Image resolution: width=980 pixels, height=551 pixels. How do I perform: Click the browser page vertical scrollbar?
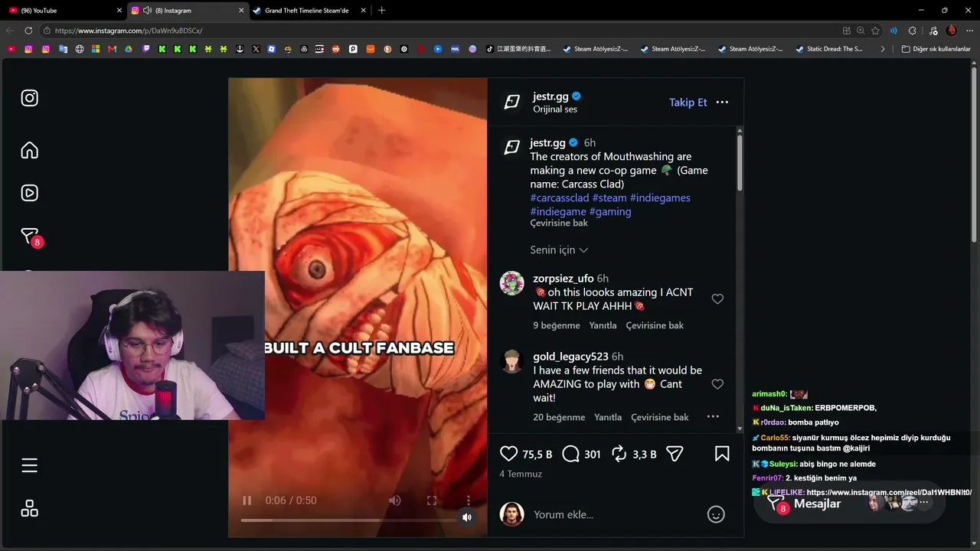975,153
